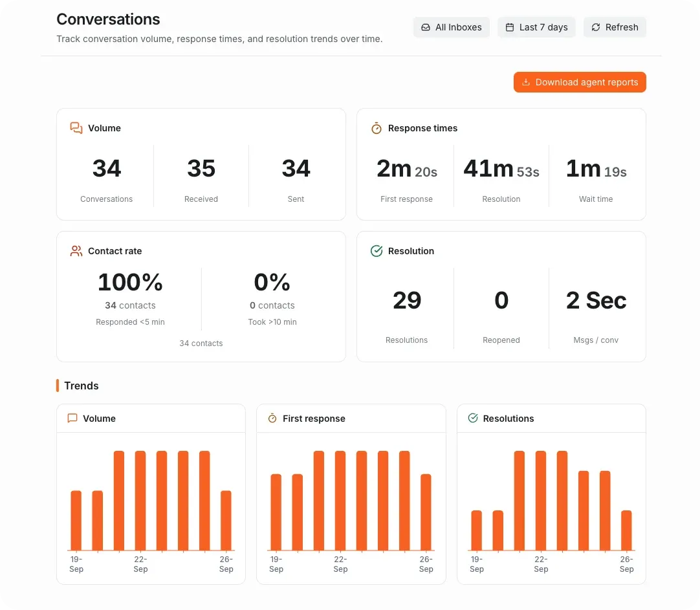Click the message icon on Volume trend chart
The width and height of the screenshot is (700, 610).
[72, 418]
